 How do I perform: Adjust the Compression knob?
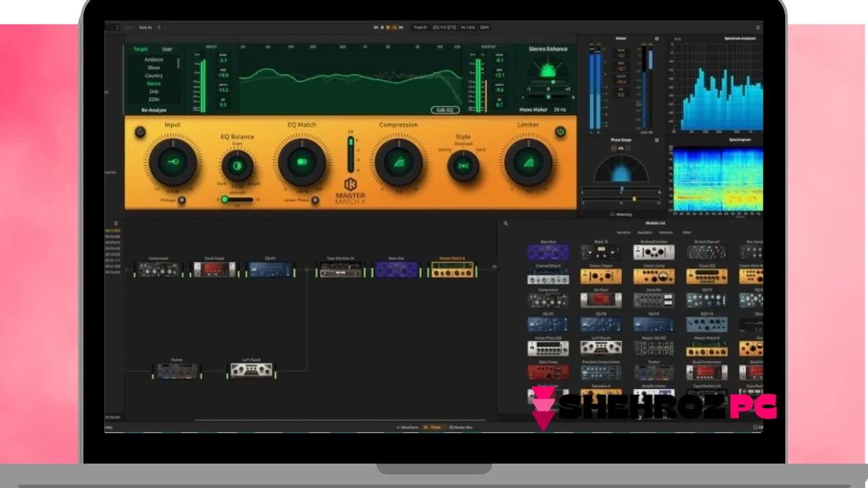click(x=398, y=162)
